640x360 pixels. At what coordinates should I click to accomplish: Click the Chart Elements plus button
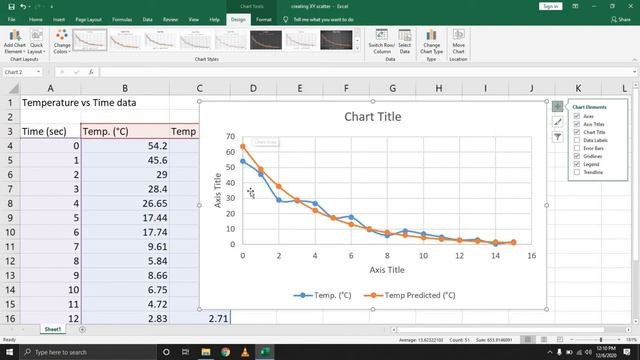558,107
